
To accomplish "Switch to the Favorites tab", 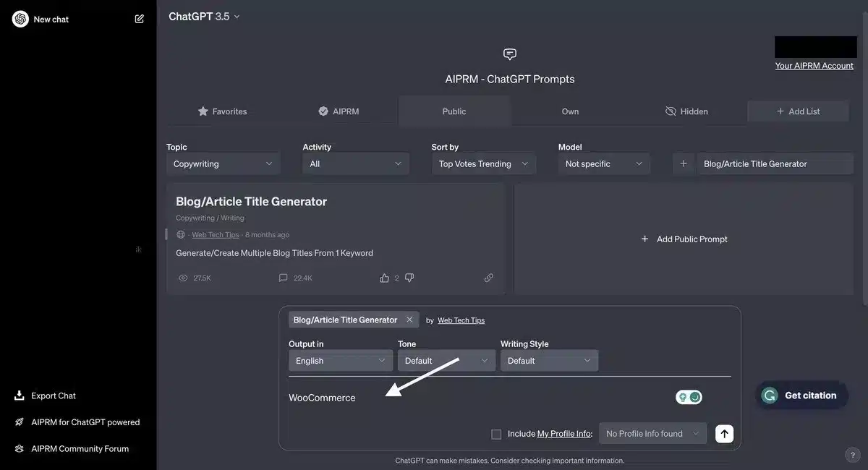I will coord(222,111).
